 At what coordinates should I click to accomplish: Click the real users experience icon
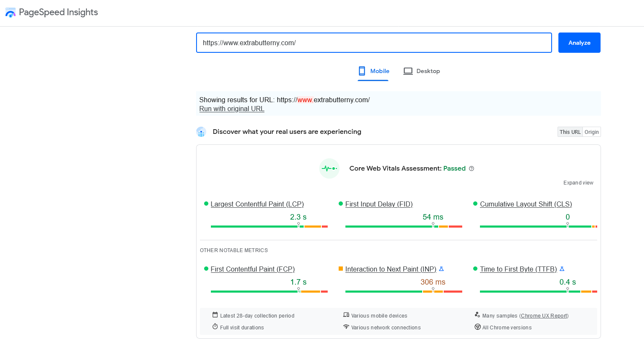(x=201, y=132)
